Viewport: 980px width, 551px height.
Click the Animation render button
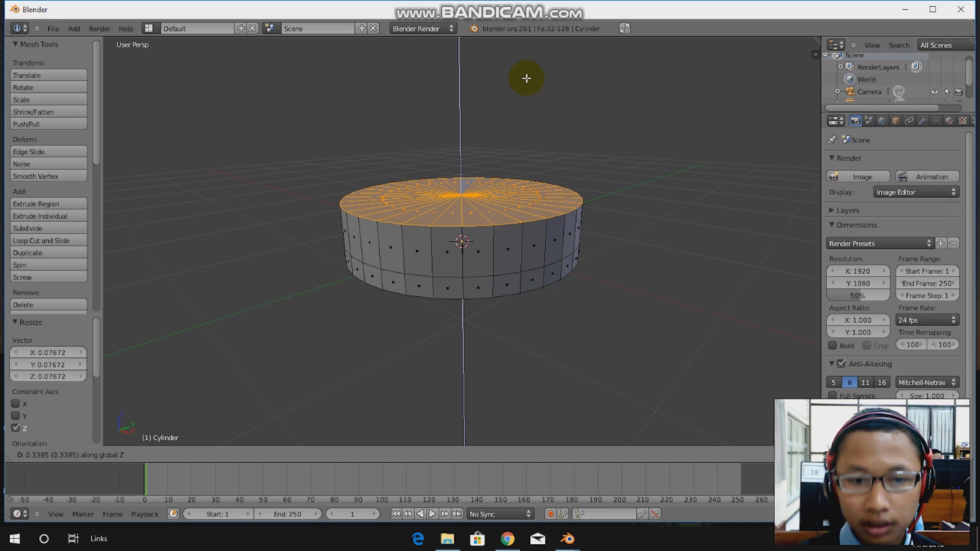point(927,176)
